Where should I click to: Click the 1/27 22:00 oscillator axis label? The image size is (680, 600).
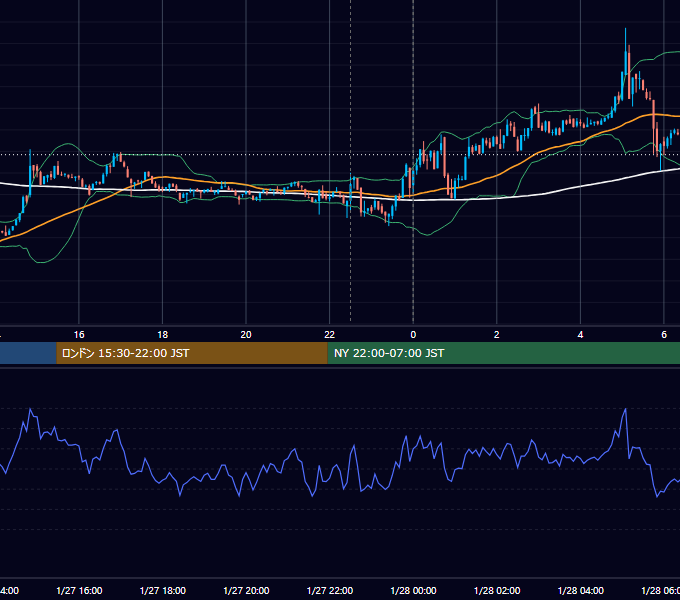(x=330, y=590)
